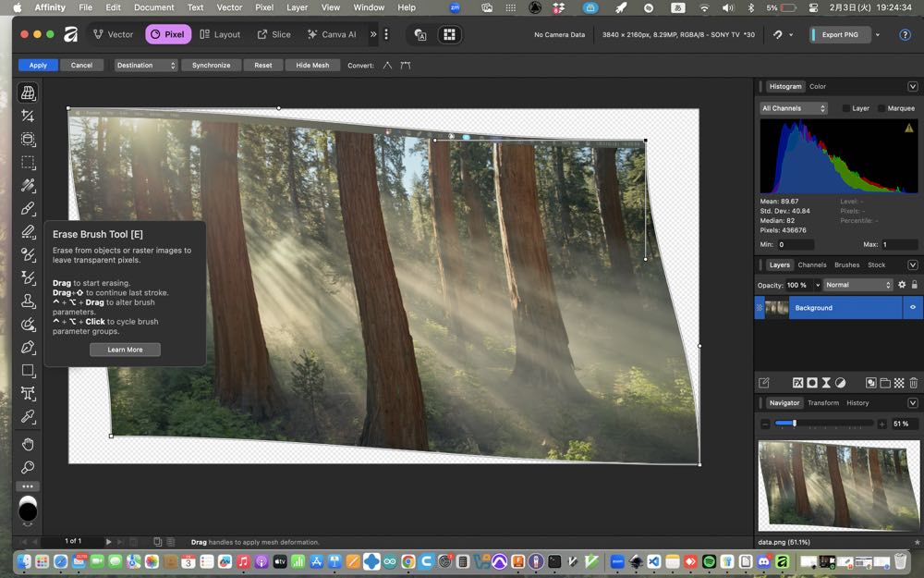This screenshot has width=924, height=578.
Task: Open the Layer menu in menu bar
Action: pyautogui.click(x=297, y=7)
